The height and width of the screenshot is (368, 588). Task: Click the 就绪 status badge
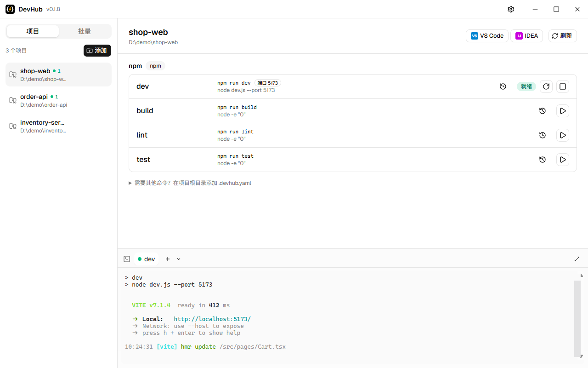(x=526, y=86)
